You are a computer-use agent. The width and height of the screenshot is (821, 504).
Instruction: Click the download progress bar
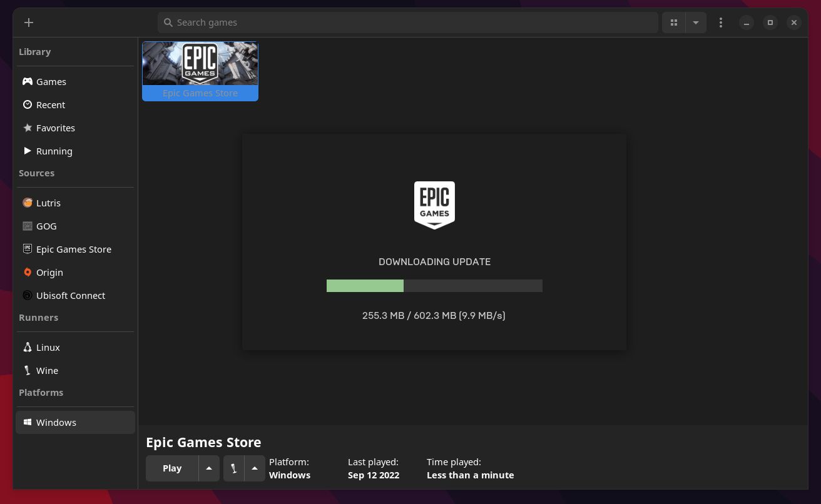434,286
